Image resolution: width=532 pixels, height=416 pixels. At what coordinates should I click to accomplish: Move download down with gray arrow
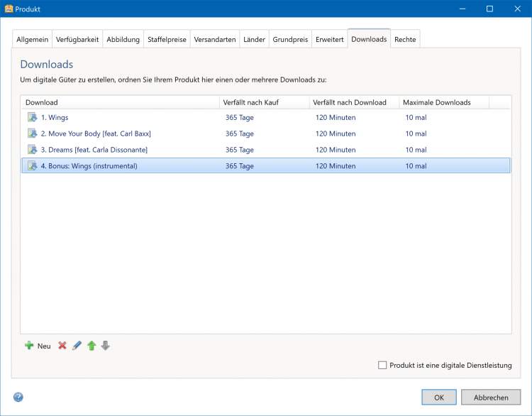coord(106,346)
